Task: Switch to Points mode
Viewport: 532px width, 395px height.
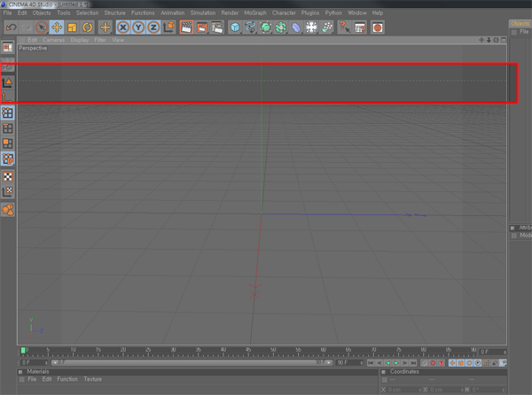Action: click(x=7, y=112)
